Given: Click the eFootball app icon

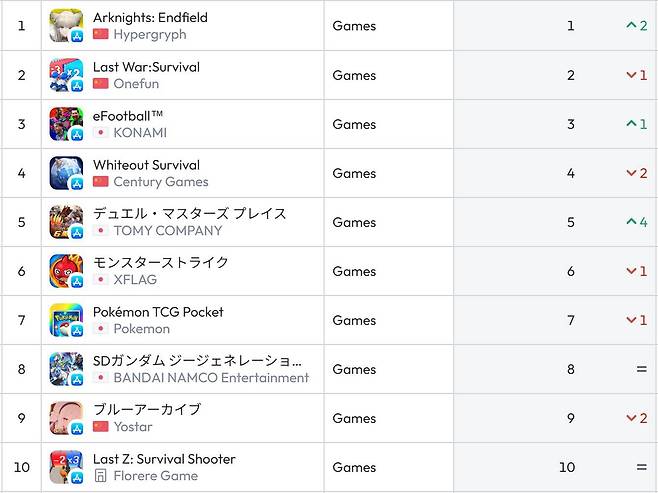Looking at the screenshot, I should coord(66,124).
